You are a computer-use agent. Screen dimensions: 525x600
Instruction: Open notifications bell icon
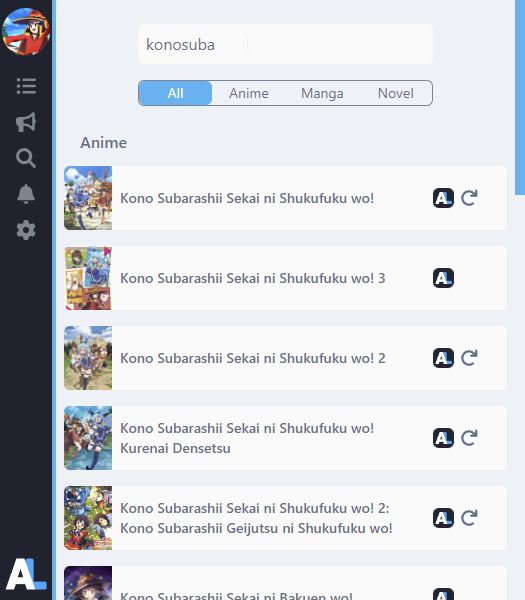point(26,194)
